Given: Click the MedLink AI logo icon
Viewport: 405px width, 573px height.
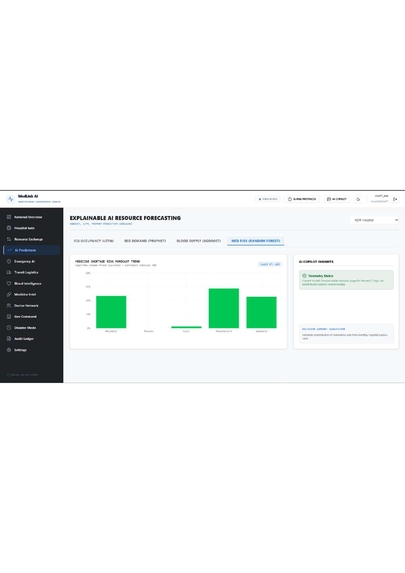Looking at the screenshot, I should click(x=10, y=199).
